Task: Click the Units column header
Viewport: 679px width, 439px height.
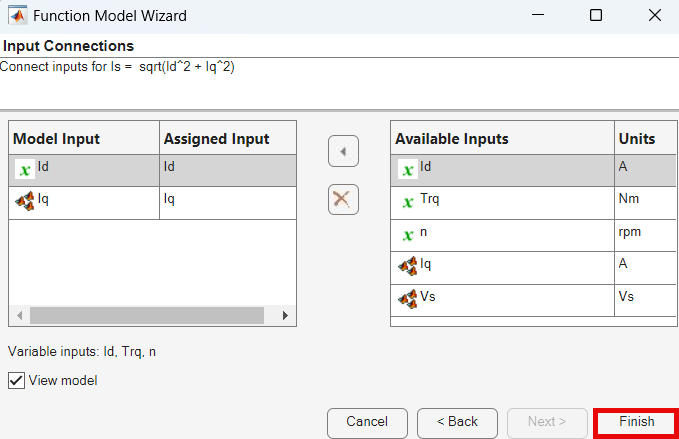Action: tap(645, 138)
